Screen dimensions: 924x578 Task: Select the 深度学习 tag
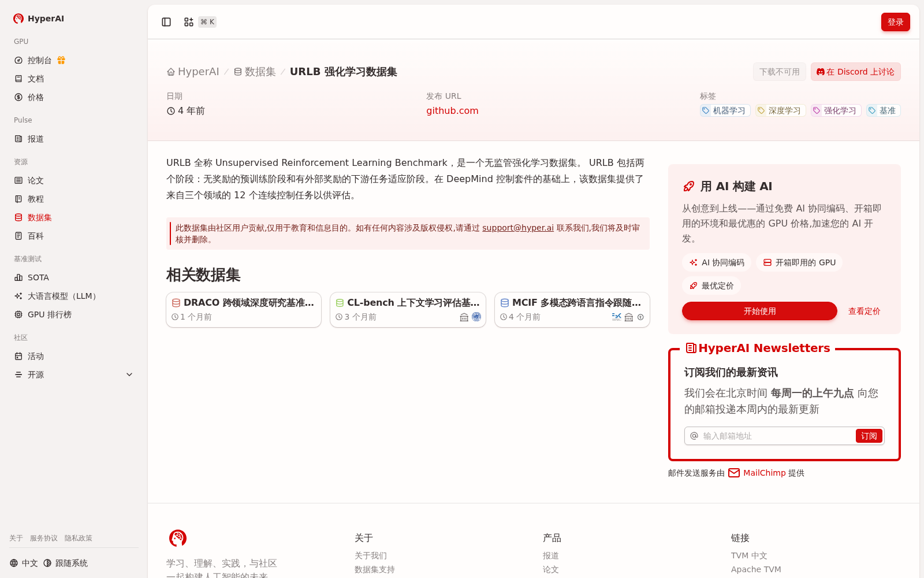pyautogui.click(x=780, y=110)
